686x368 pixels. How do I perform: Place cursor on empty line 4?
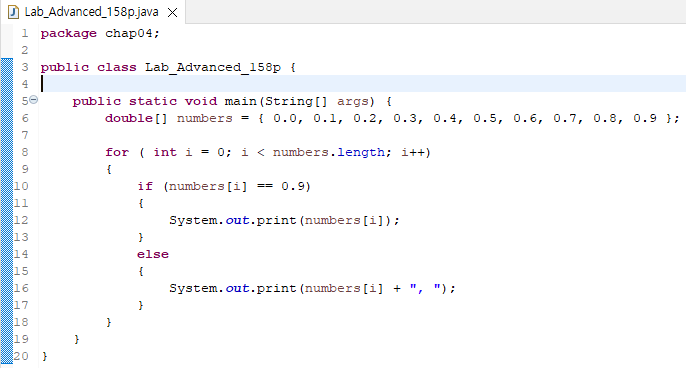[363, 84]
